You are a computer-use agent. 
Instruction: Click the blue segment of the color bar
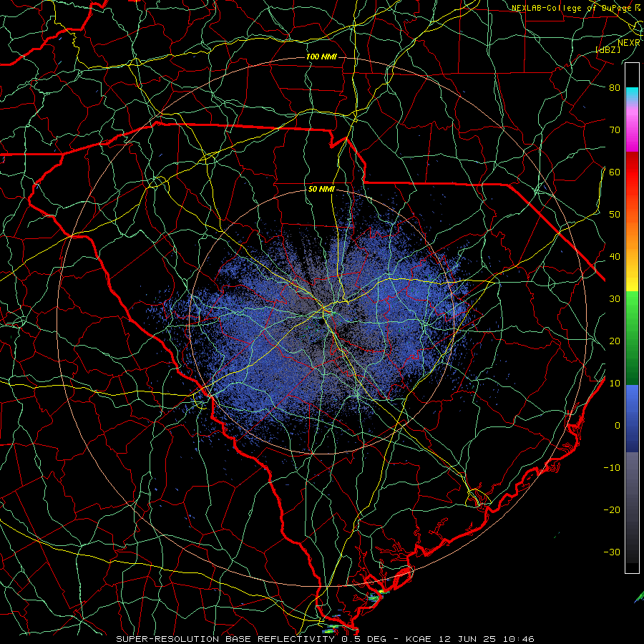pyautogui.click(x=632, y=418)
